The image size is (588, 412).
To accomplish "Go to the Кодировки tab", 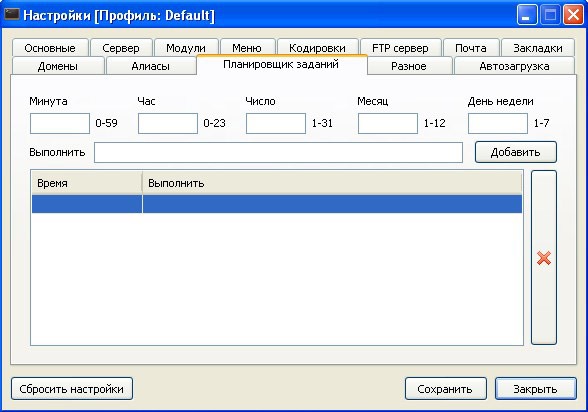I will pyautogui.click(x=317, y=48).
